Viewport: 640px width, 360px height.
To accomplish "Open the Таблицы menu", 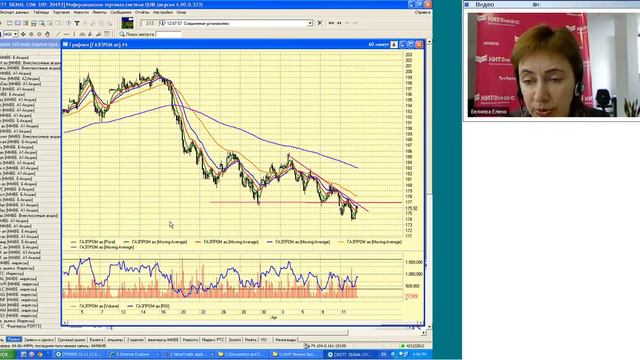I will 41,12.
